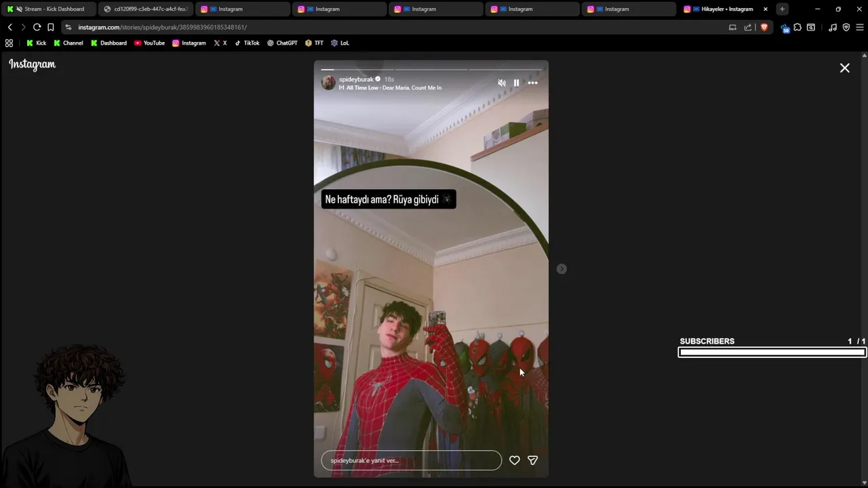Go to Instagram home via the logo
This screenshot has width=868, height=488.
pos(32,64)
